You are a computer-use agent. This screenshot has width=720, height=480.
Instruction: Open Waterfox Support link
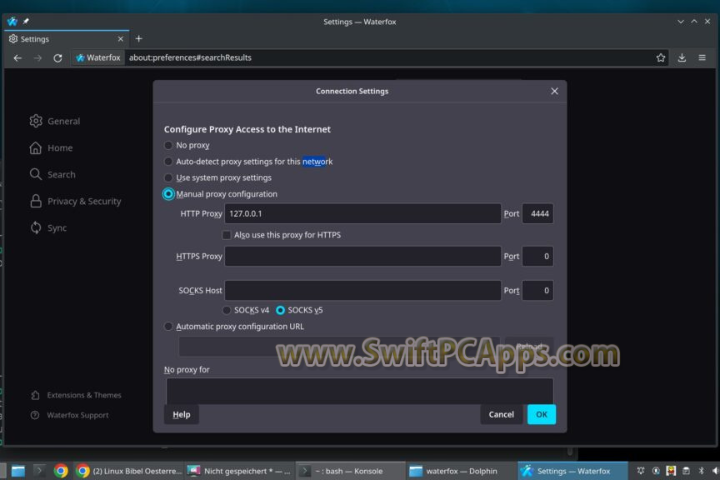tap(70, 415)
